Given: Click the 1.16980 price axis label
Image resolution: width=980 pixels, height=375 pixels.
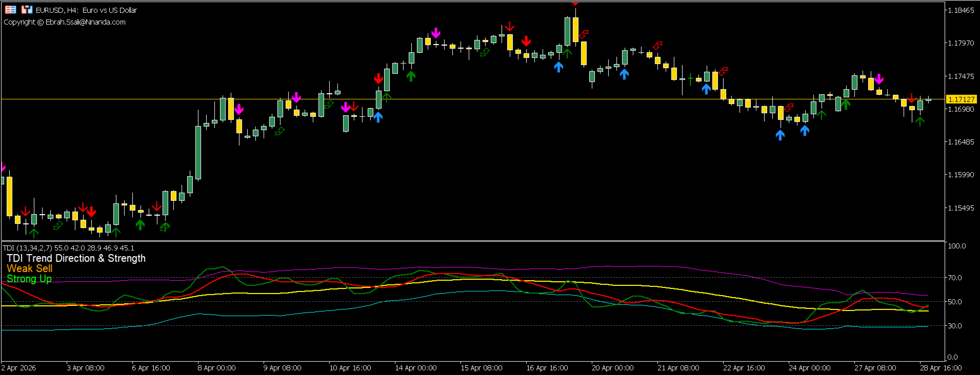Looking at the screenshot, I should point(961,109).
